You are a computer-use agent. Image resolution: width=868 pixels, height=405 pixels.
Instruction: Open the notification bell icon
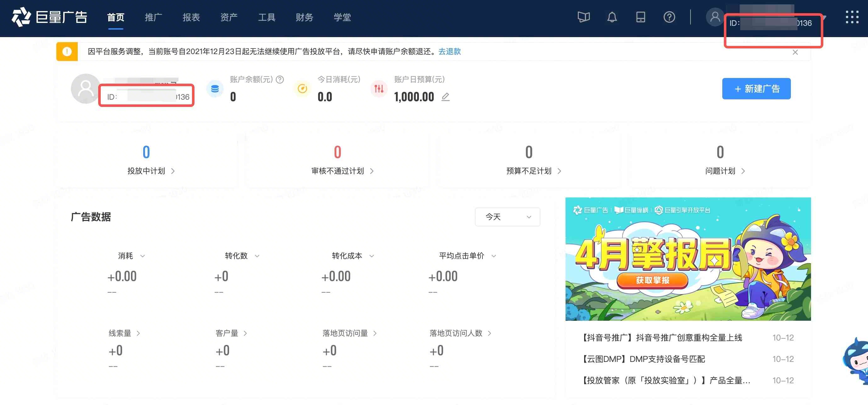(612, 17)
